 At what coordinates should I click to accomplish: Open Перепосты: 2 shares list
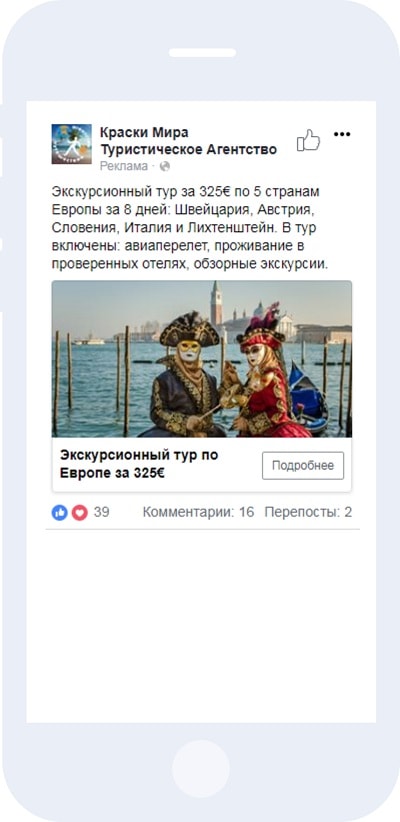(308, 512)
